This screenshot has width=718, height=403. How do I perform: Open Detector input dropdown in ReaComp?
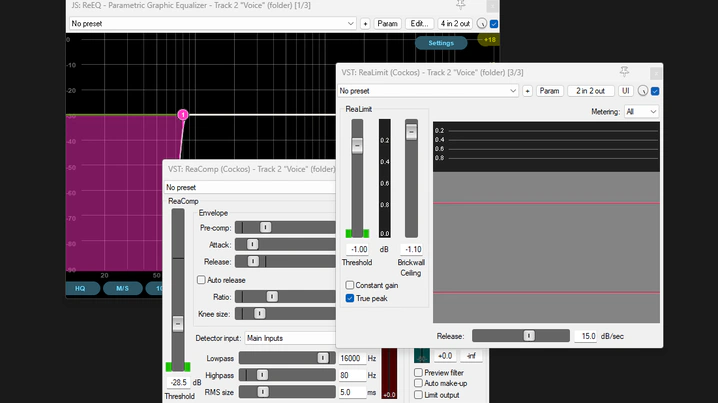click(x=290, y=338)
